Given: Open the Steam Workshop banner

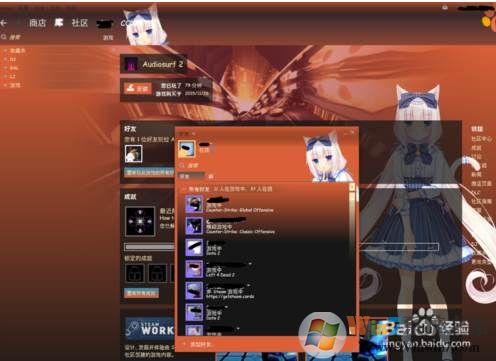Looking at the screenshot, I should coord(149,329).
